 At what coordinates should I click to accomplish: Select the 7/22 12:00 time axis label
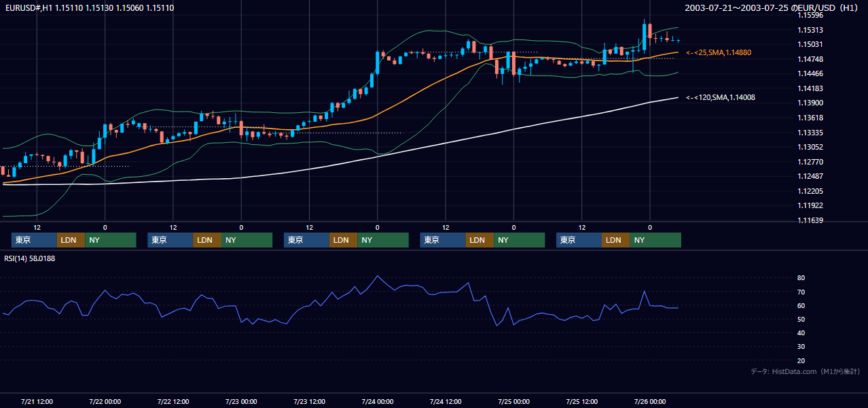coord(173,401)
